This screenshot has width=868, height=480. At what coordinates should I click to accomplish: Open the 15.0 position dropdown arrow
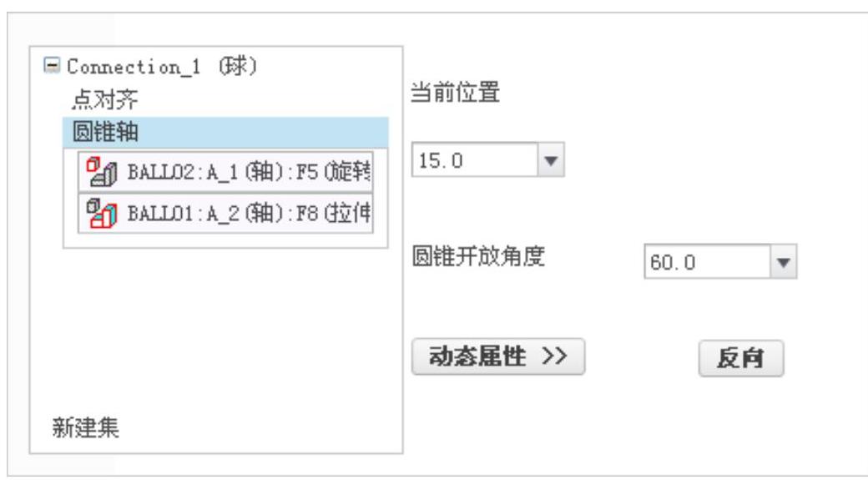click(x=551, y=160)
